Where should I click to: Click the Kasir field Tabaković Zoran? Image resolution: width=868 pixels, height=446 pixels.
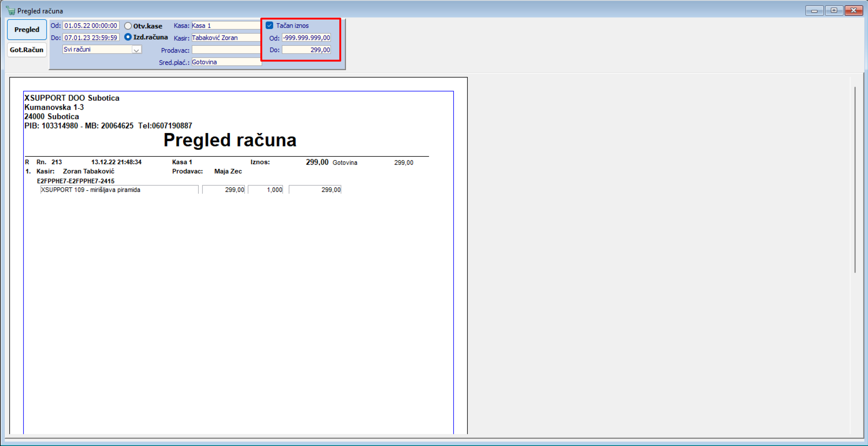coord(227,38)
